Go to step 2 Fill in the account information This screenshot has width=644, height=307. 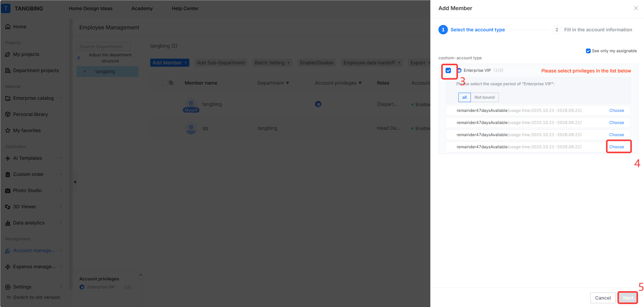592,30
